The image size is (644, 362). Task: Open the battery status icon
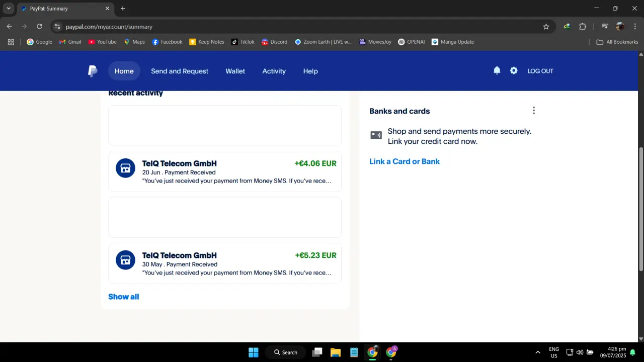point(590,352)
